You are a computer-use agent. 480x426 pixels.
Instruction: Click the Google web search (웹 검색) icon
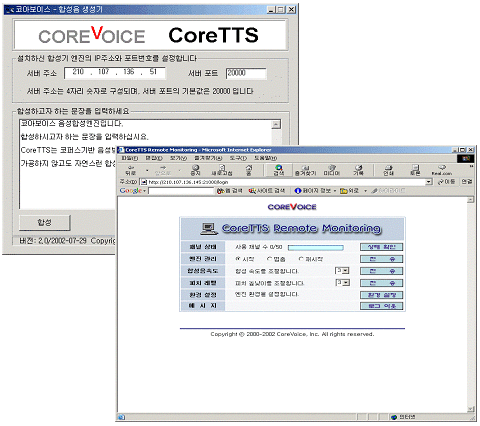pos(220,191)
